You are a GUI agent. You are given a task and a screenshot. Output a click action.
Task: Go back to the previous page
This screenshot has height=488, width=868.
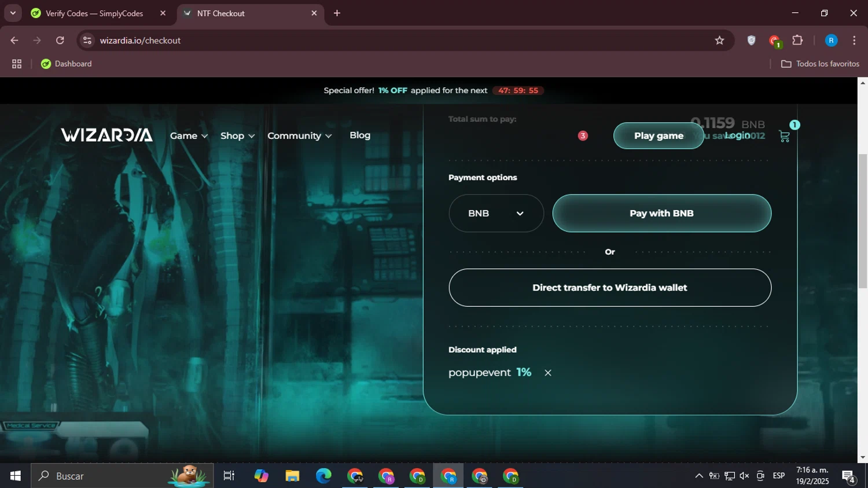click(x=14, y=41)
